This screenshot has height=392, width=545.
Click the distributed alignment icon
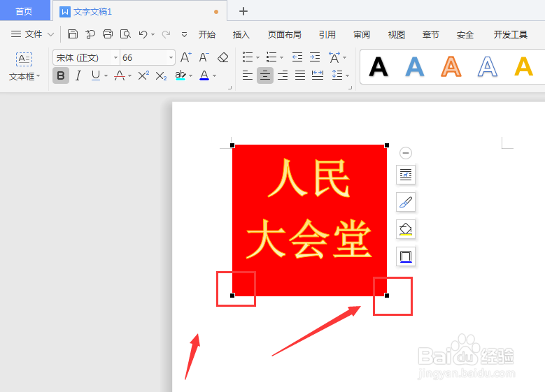point(318,75)
